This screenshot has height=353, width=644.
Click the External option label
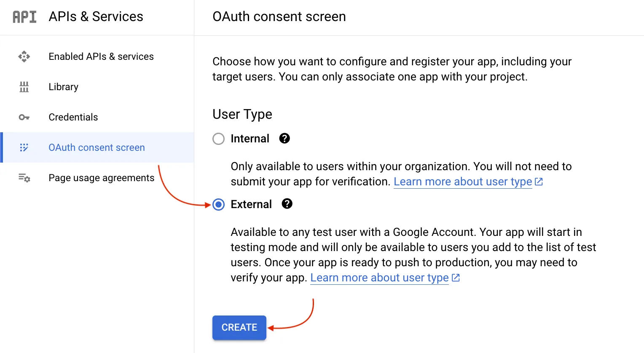[251, 204]
